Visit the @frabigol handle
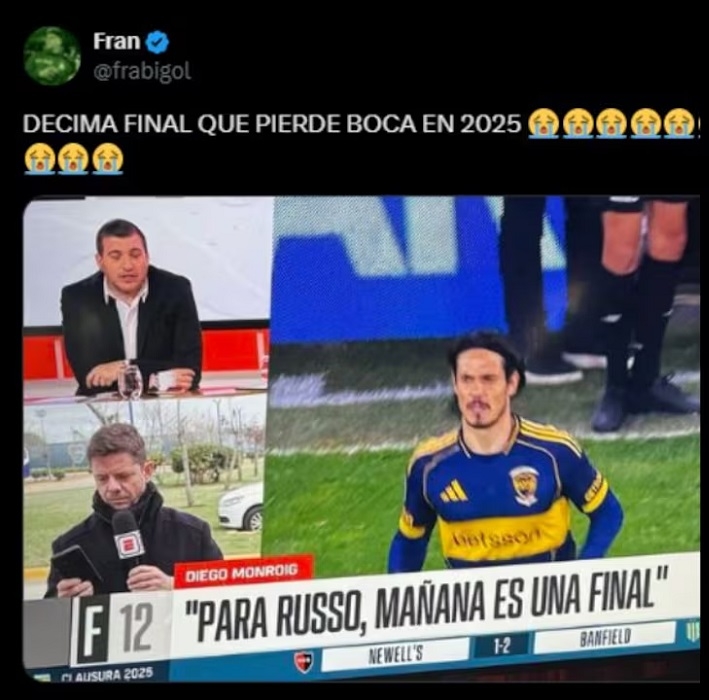This screenshot has height=700, width=709. 142,71
